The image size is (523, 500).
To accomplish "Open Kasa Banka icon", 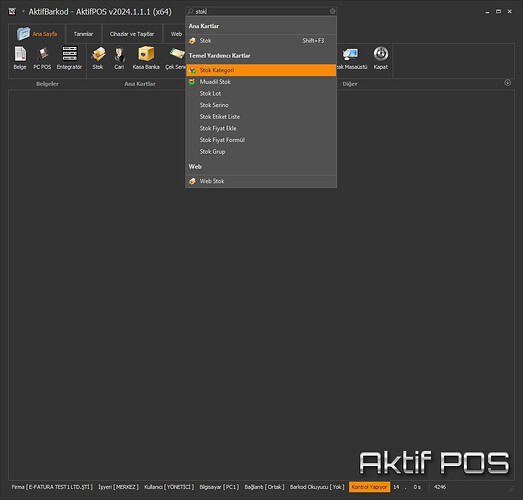I will (x=146, y=58).
